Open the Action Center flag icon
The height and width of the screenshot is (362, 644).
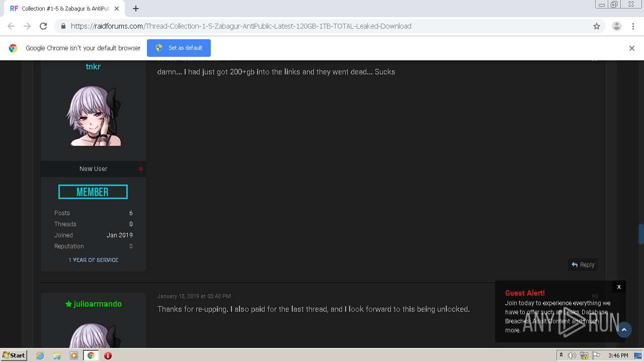[x=596, y=355]
